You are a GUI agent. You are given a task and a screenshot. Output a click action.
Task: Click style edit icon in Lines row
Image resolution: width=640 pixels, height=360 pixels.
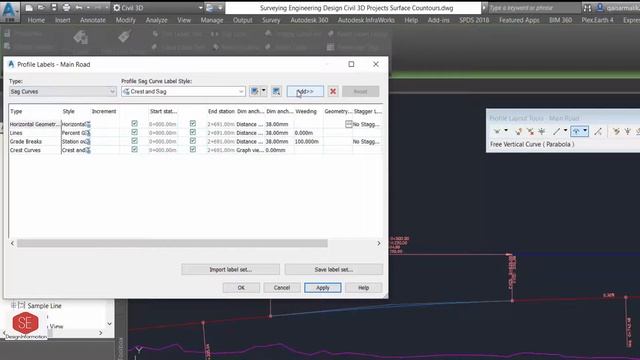click(x=88, y=133)
